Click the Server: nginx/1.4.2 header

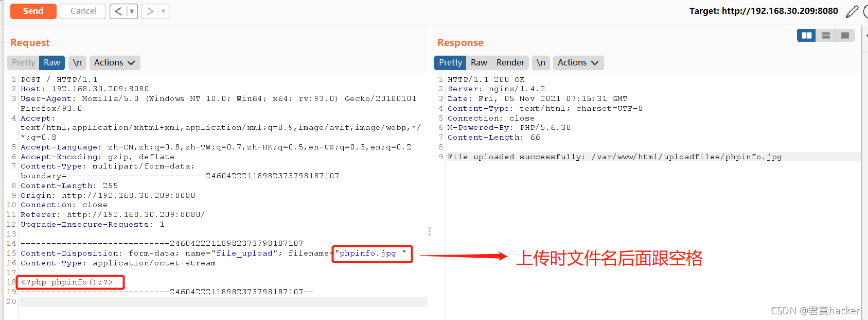point(497,89)
